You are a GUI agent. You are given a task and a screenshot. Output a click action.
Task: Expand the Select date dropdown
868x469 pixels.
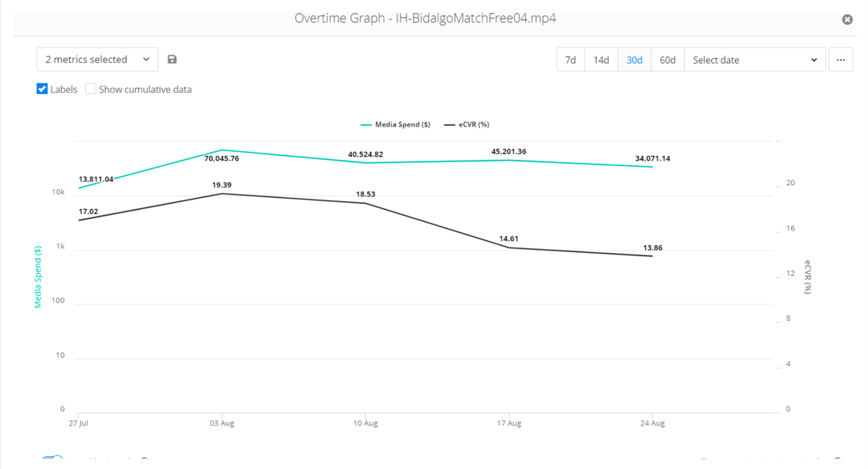(x=755, y=60)
